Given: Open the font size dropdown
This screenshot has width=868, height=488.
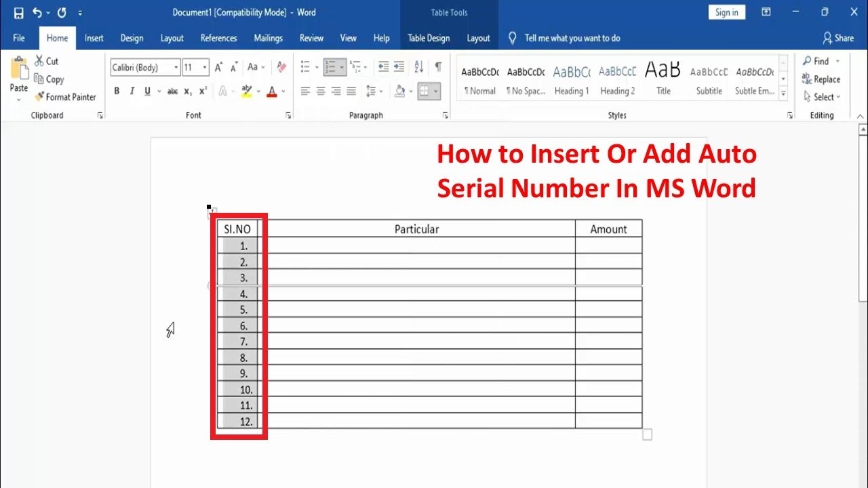Looking at the screenshot, I should tap(205, 68).
